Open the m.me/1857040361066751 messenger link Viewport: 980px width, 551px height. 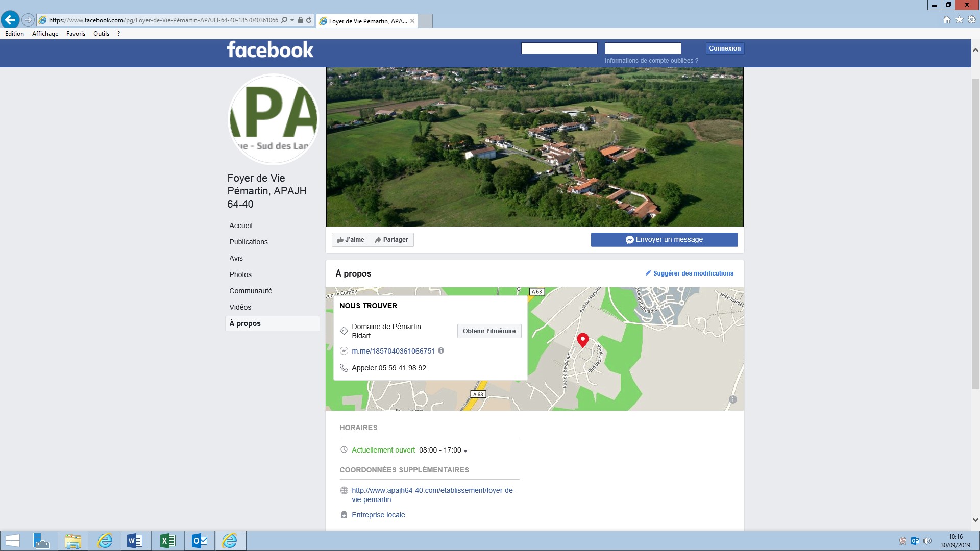pyautogui.click(x=393, y=351)
